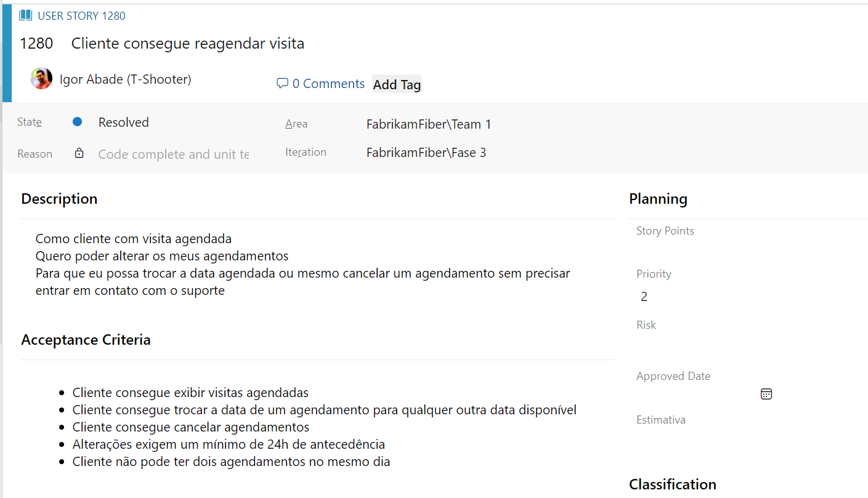This screenshot has width=868, height=498.
Task: Click the Story Points field
Action: 702,249
